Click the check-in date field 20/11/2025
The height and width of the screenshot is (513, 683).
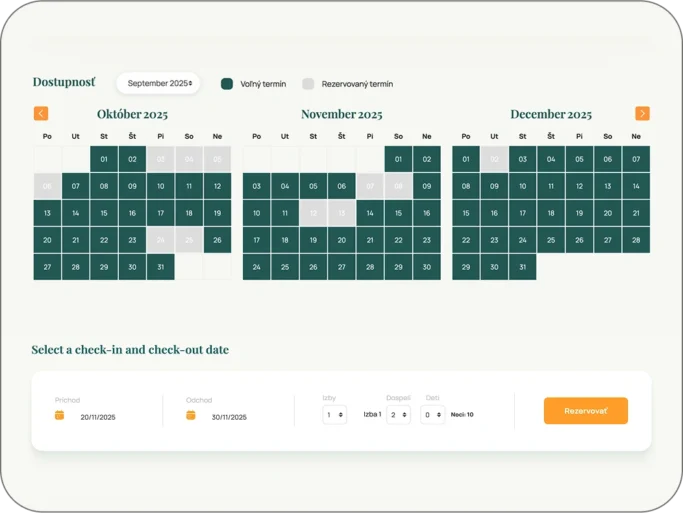point(98,417)
